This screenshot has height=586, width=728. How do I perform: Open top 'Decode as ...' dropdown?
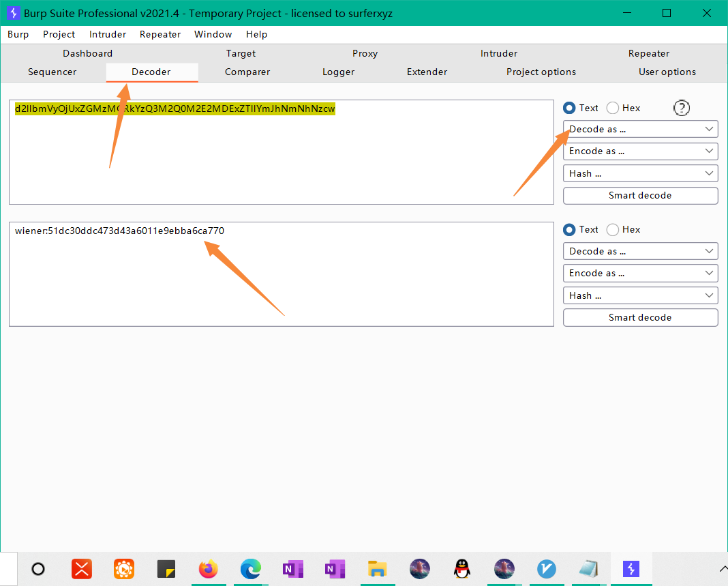pos(640,129)
